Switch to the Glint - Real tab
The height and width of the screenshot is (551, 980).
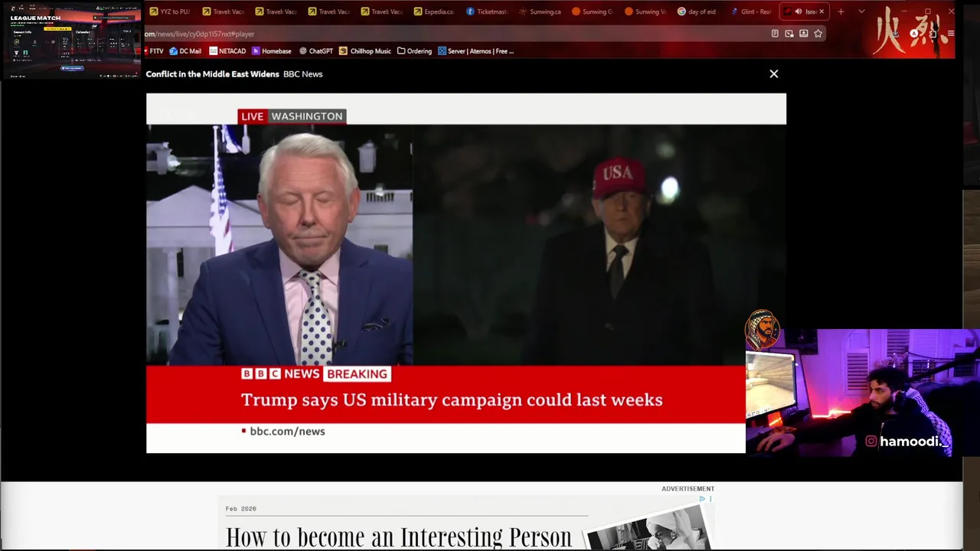(750, 11)
